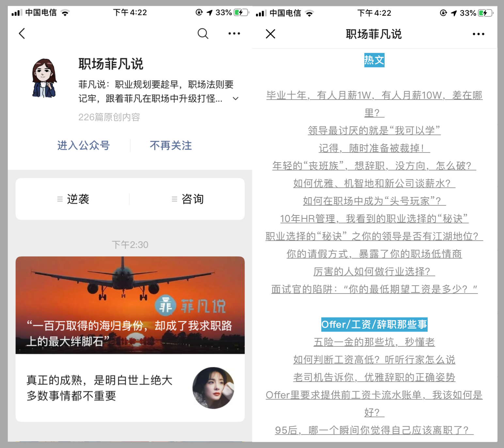The image size is (504, 448).
Task: Open the airplane article thumbnail about 海归身份
Action: pos(130,305)
